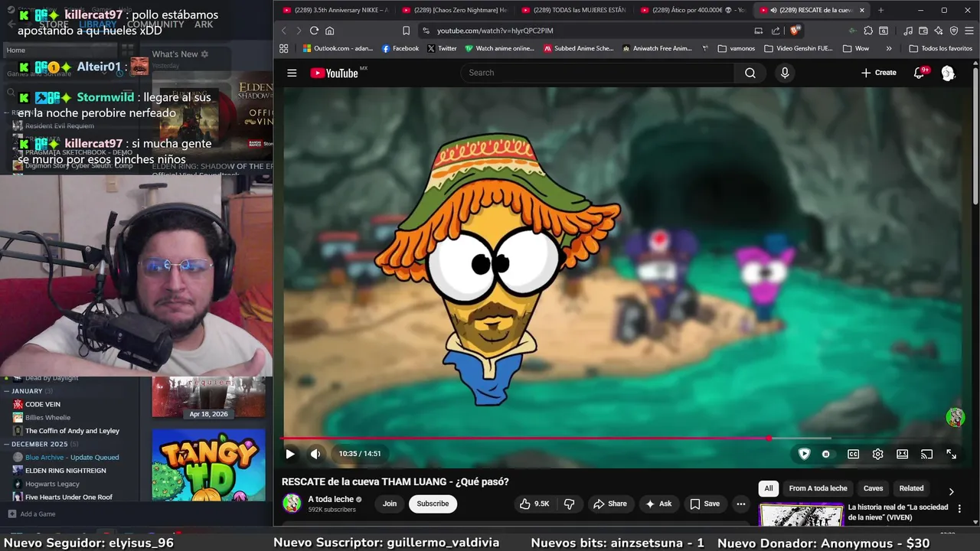
Task: Select From A toda leche chip
Action: [818, 488]
